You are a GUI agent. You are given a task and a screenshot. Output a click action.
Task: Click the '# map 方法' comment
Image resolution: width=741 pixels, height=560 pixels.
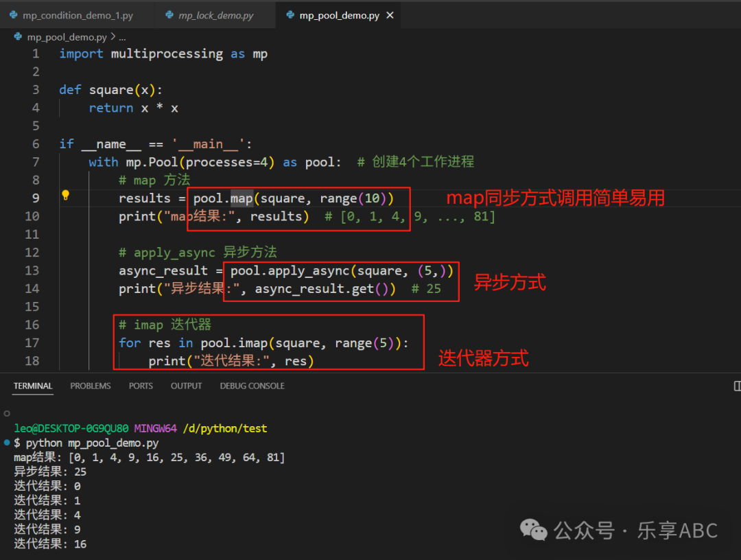(x=154, y=180)
